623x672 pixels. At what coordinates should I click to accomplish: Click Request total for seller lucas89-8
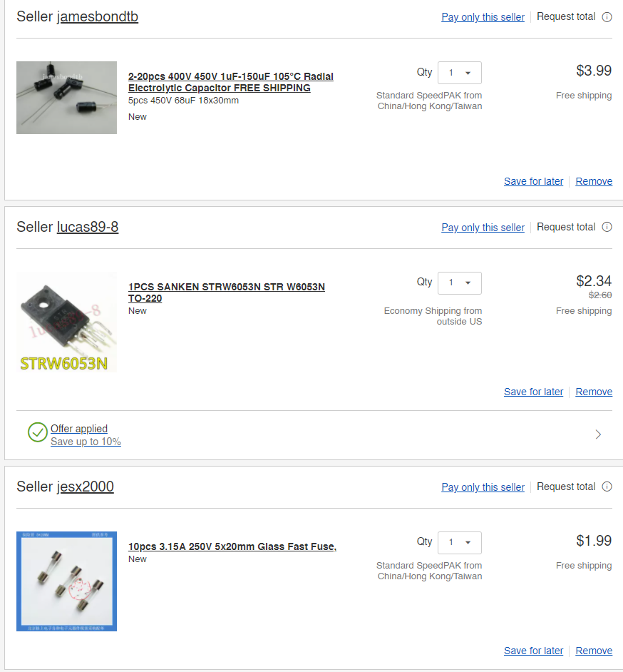(566, 227)
